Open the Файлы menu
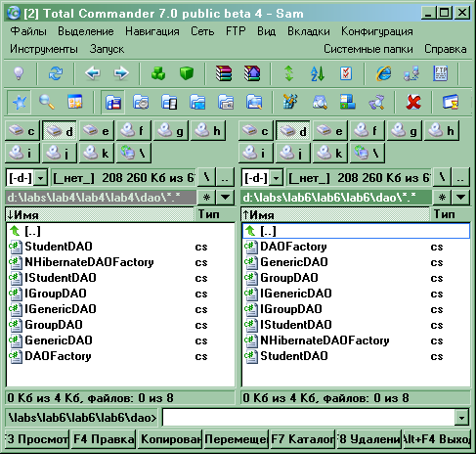 [x=28, y=31]
